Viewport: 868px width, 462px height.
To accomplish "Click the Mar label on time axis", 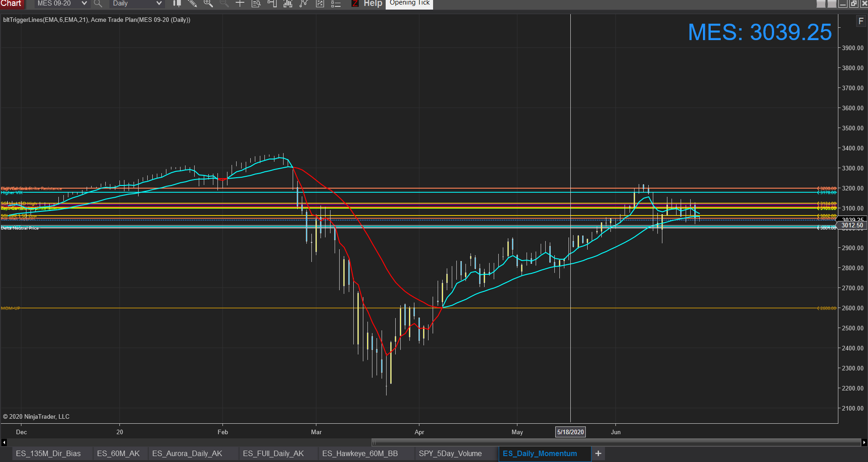I will pyautogui.click(x=316, y=432).
